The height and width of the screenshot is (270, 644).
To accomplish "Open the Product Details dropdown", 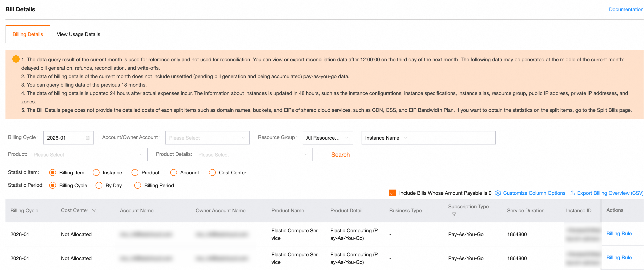I will [253, 155].
